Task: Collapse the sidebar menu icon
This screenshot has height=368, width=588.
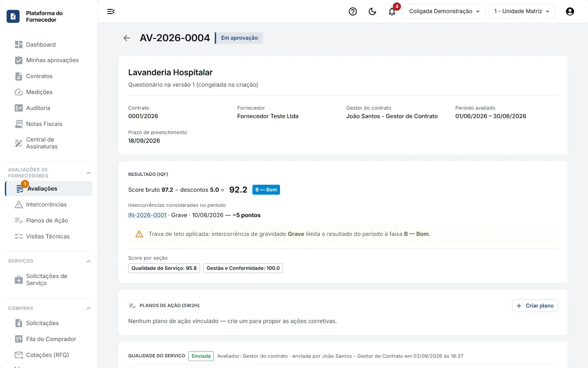Action: 111,11
